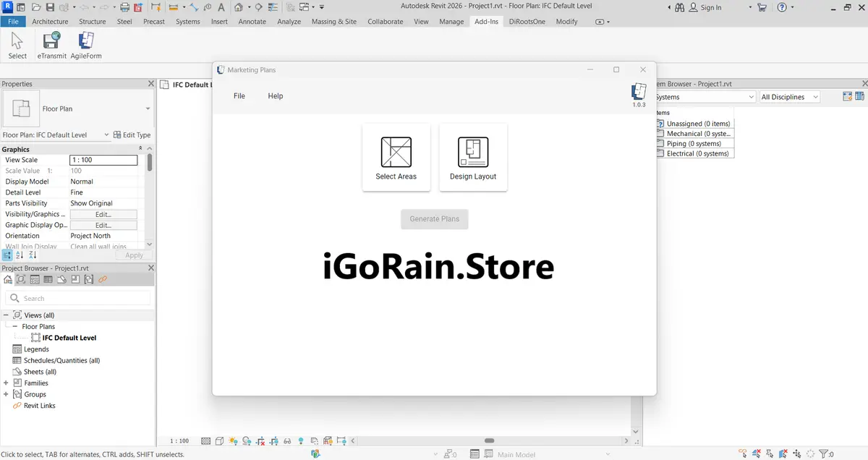This screenshot has width=868, height=460.
Task: Expand Families node in Project Browser
Action: click(x=6, y=383)
